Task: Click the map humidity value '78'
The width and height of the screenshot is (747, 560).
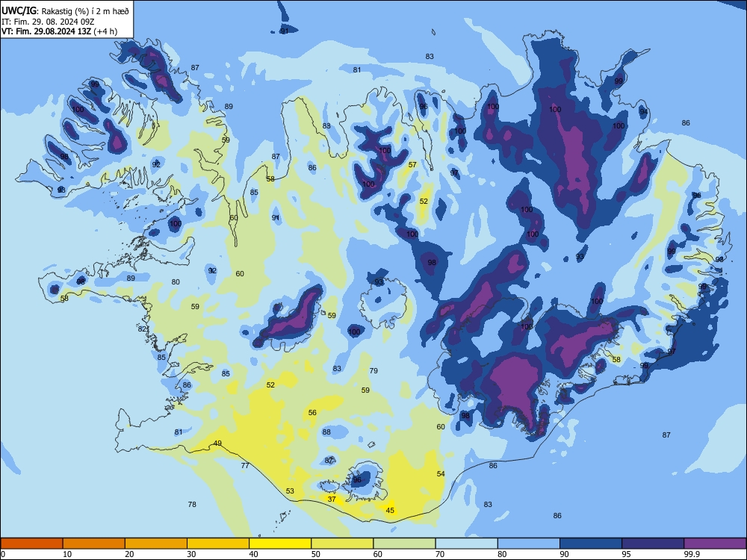Action: [x=192, y=504]
